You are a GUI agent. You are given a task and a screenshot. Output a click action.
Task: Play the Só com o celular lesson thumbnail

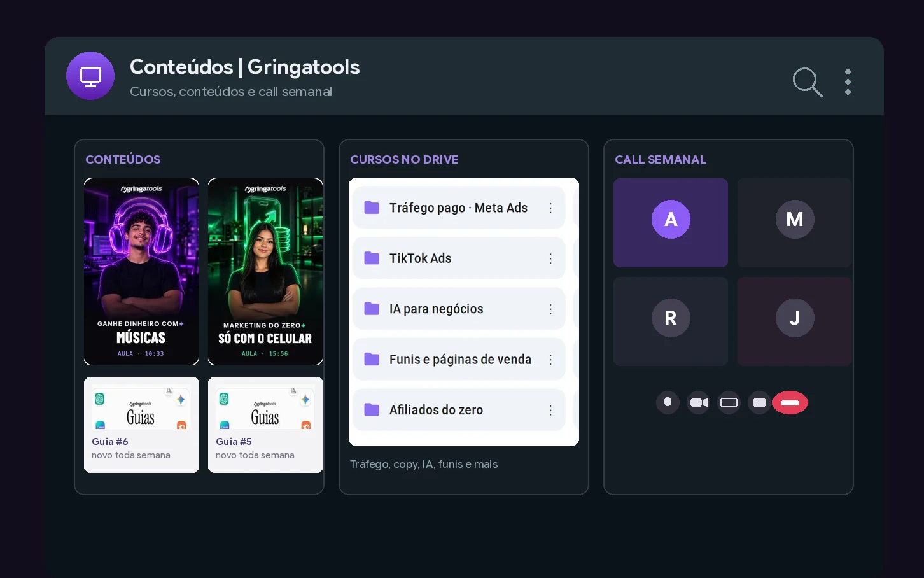click(265, 272)
